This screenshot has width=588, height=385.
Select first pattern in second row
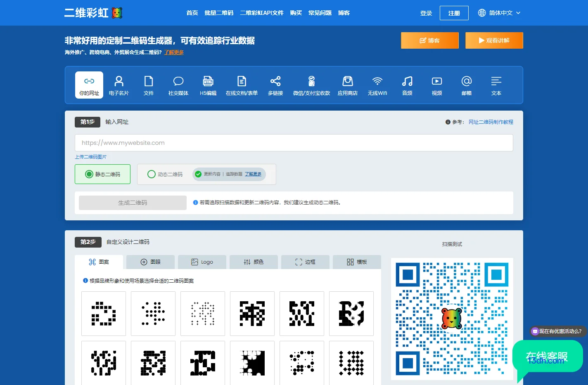coord(104,363)
